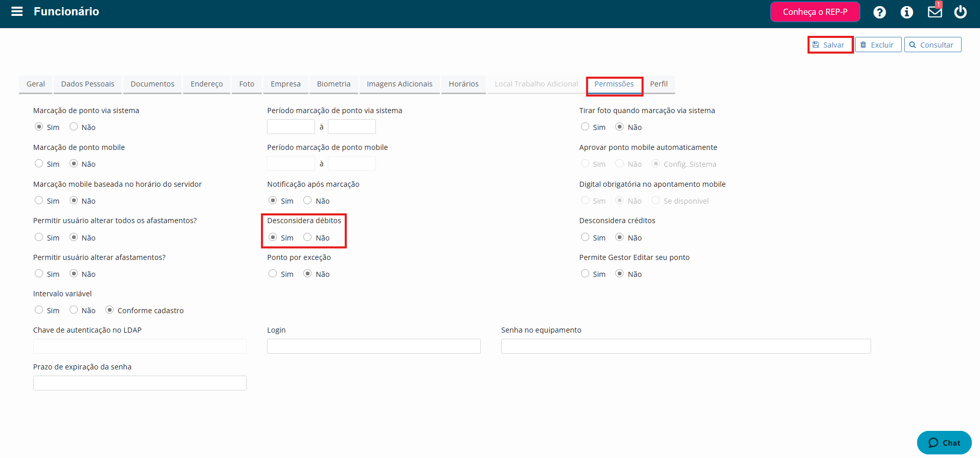
Task: Select Não for Permite Gestor Editar seu ponto
Action: (619, 273)
